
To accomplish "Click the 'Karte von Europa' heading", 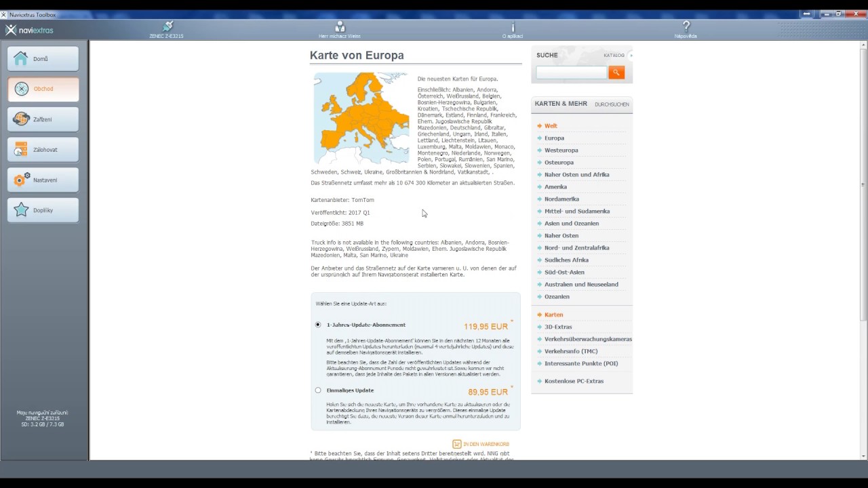I will (357, 56).
